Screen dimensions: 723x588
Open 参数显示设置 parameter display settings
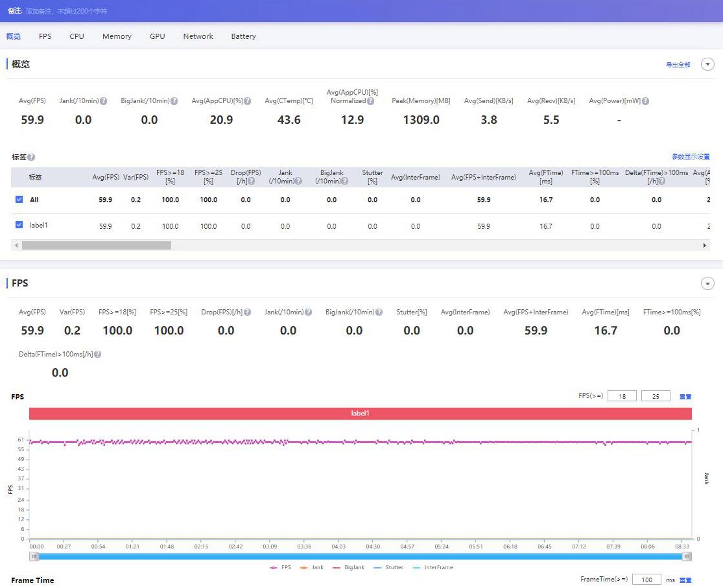pos(691,157)
